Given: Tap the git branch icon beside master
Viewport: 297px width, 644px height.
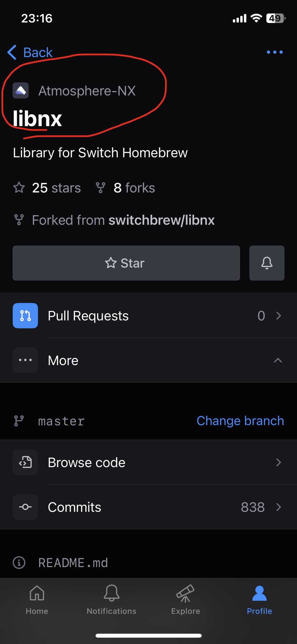Looking at the screenshot, I should tap(19, 421).
